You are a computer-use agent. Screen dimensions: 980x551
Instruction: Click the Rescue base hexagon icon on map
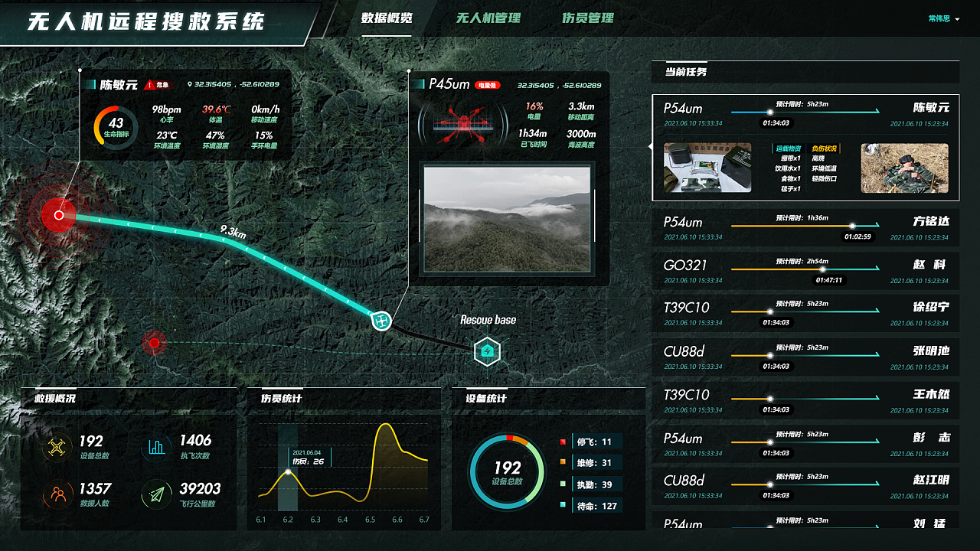pyautogui.click(x=488, y=350)
